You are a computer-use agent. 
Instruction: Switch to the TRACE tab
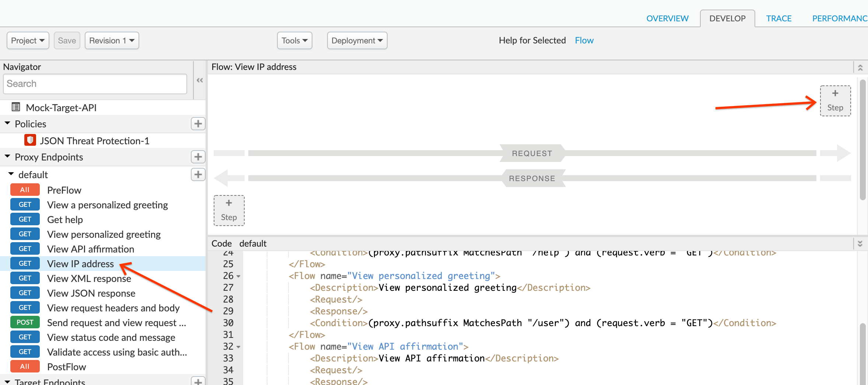point(778,18)
